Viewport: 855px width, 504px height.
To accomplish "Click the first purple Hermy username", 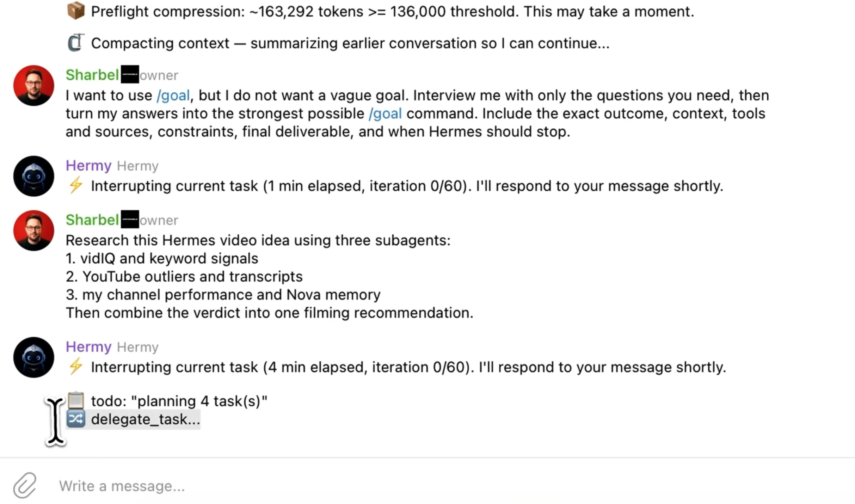I will [88, 165].
